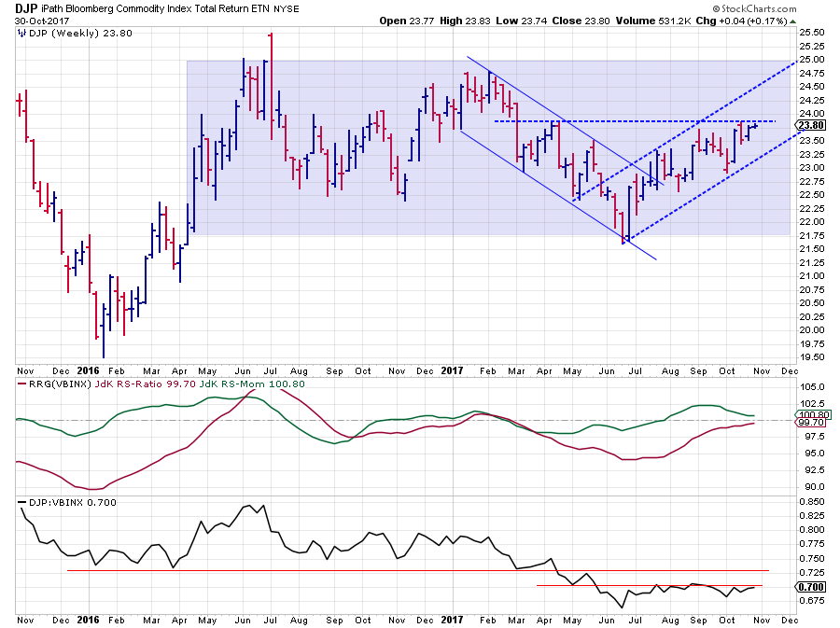The image size is (840, 628).
Task: Click the 19.50 price axis label
Action: coord(812,357)
